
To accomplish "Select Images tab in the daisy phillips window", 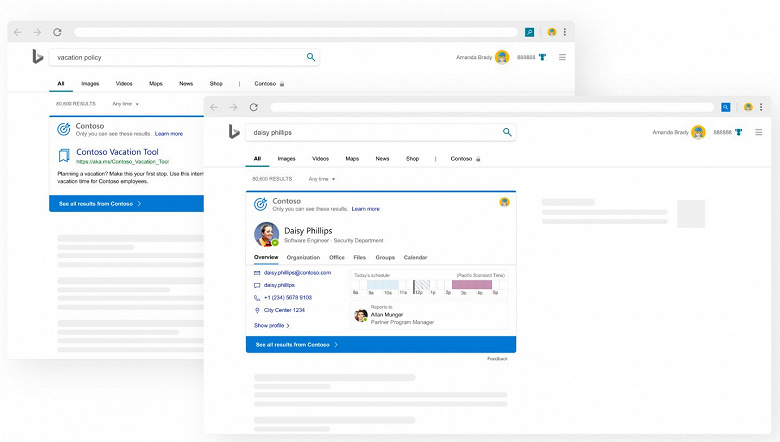I will click(x=286, y=159).
